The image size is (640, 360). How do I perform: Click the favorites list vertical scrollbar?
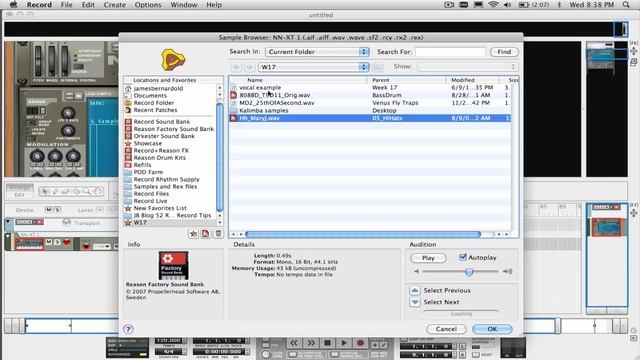point(220,157)
